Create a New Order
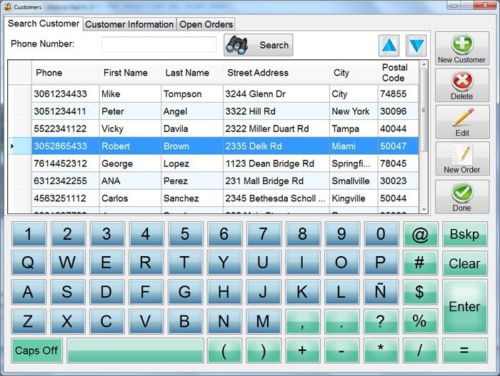 tap(462, 159)
